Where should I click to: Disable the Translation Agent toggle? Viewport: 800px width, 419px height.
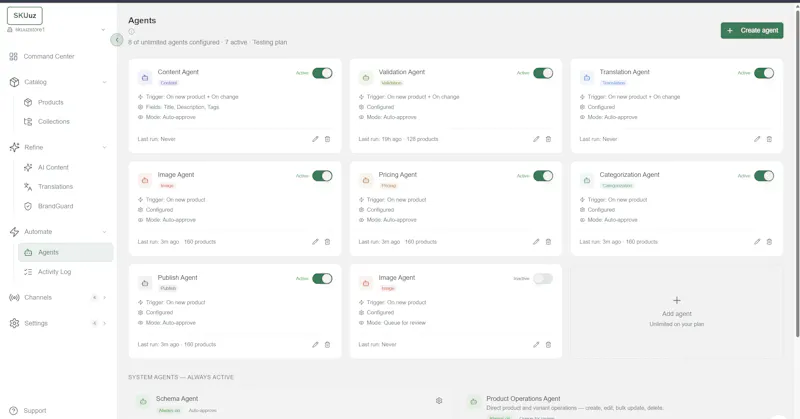[x=764, y=73]
